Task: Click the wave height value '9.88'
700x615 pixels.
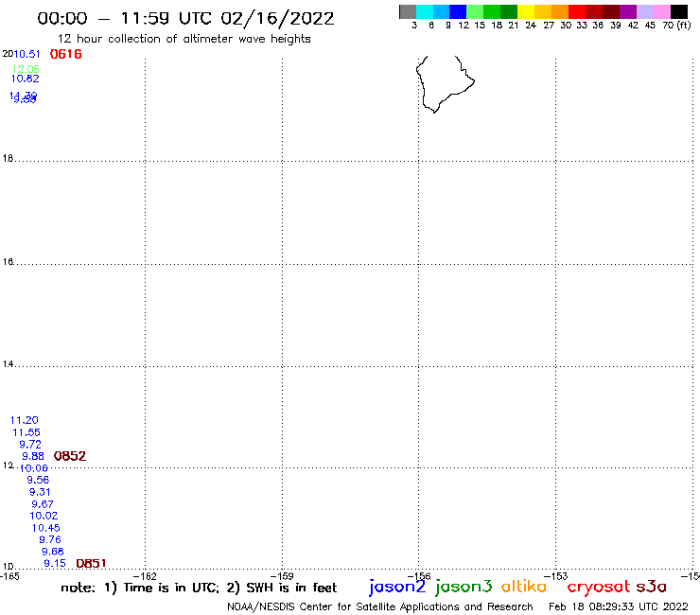Action: 33,456
